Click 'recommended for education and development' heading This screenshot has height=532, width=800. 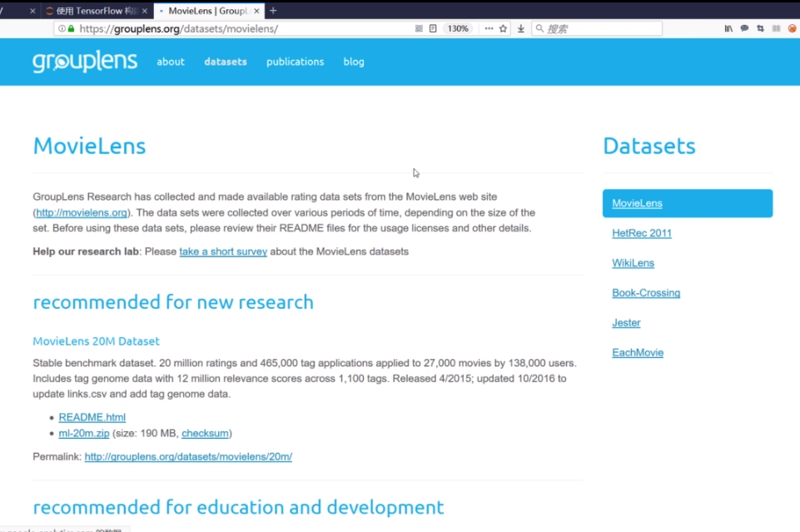(x=238, y=507)
